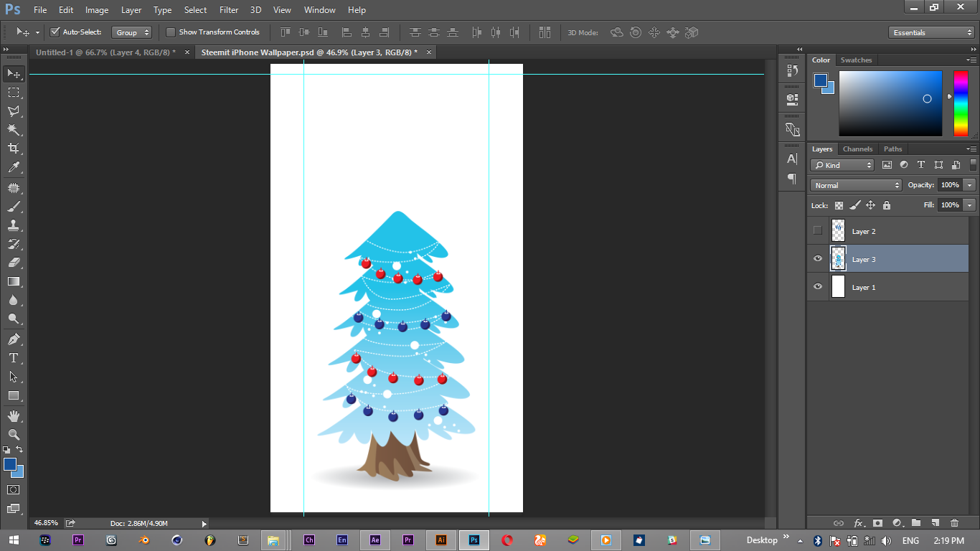Image resolution: width=980 pixels, height=551 pixels.
Task: Toggle Auto-Select checkbox
Action: click(x=55, y=32)
